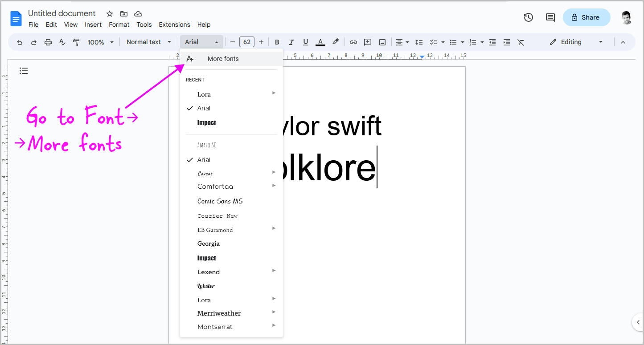Click the Paint format icon
Screen dimensions: 644x345
click(x=77, y=42)
